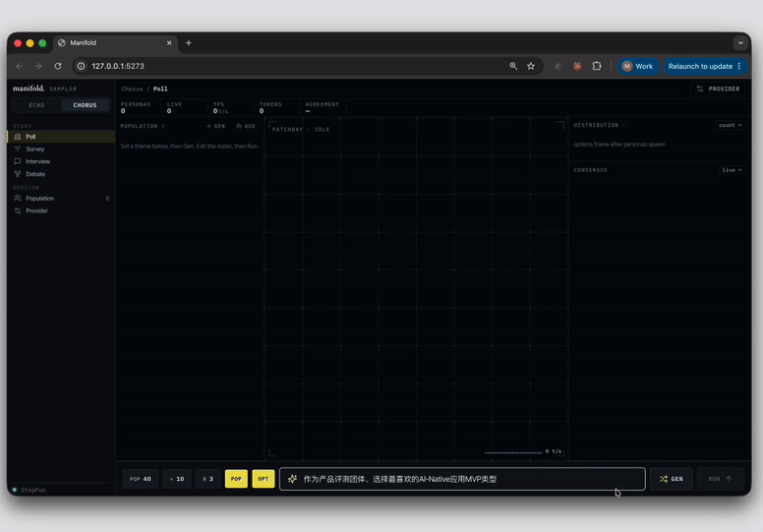Image resolution: width=763 pixels, height=532 pixels.
Task: Adjust the R 3 rounds setting
Action: [207, 479]
